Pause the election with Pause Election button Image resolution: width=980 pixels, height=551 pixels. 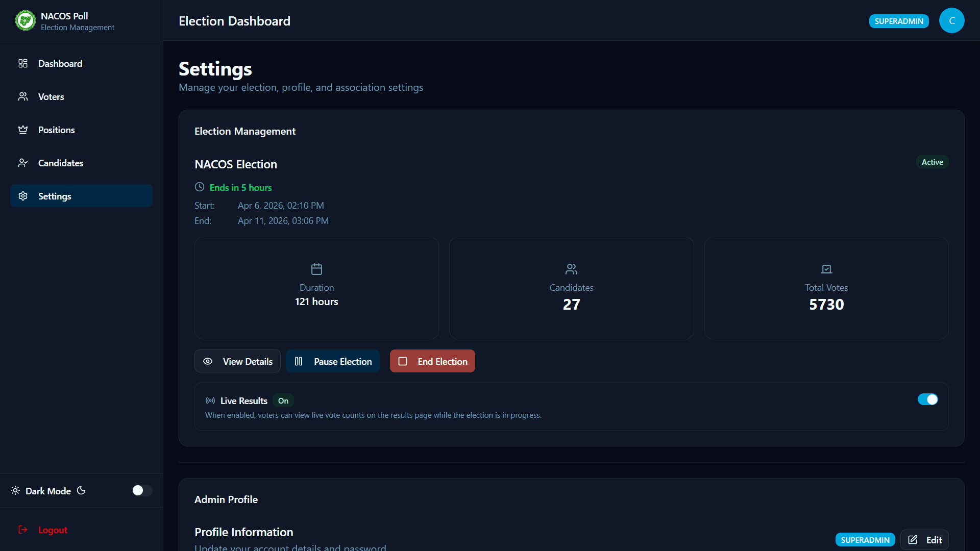(333, 361)
